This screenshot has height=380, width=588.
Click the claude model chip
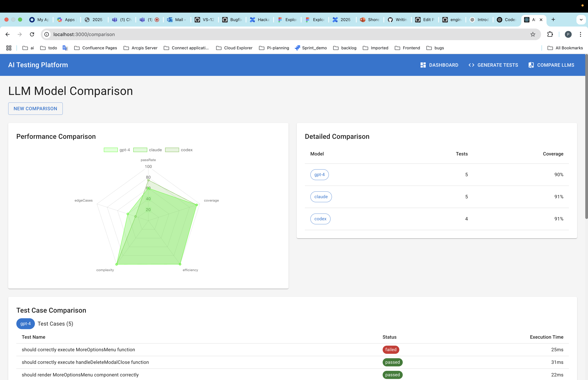pyautogui.click(x=321, y=197)
